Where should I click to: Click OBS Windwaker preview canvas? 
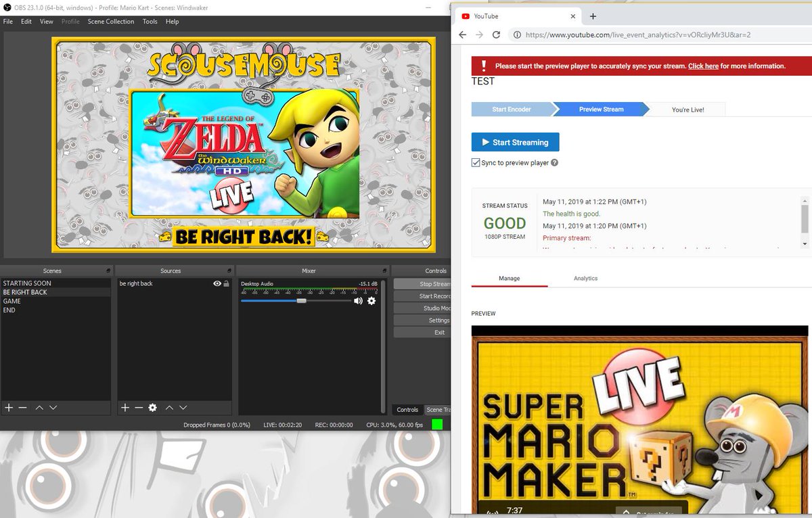(244, 145)
